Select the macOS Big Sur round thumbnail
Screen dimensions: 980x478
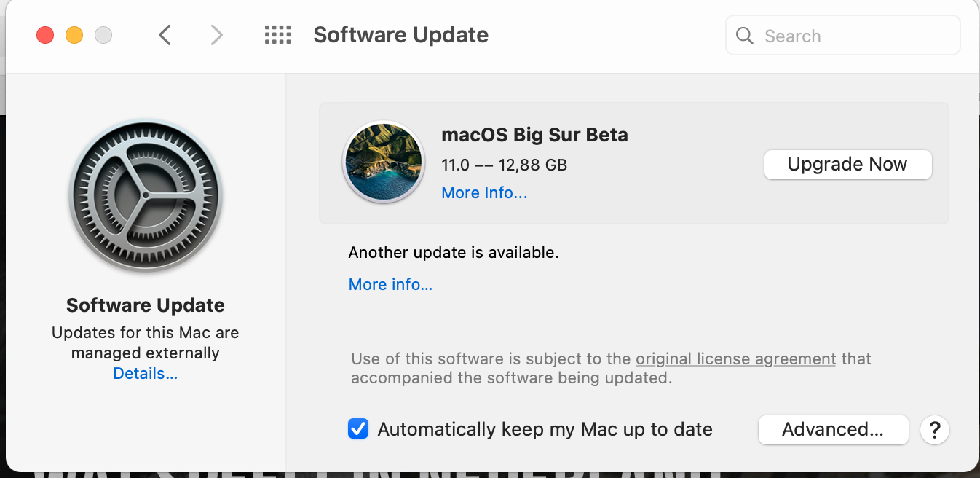[383, 162]
